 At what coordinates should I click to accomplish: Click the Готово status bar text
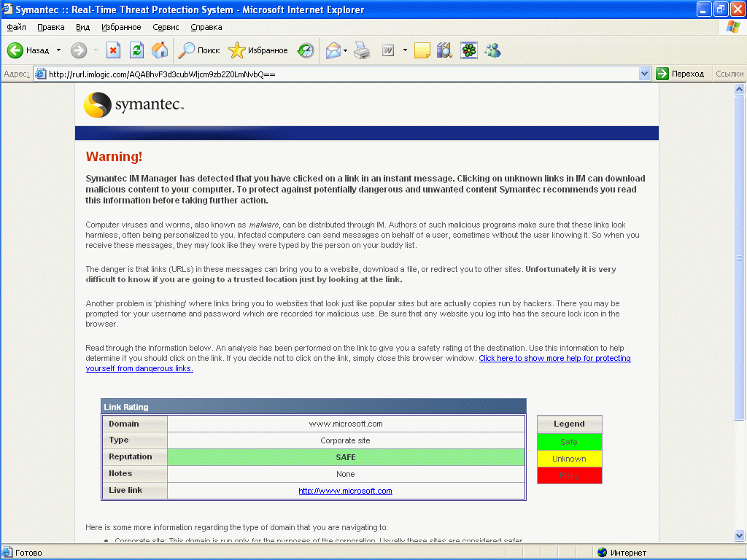click(28, 553)
